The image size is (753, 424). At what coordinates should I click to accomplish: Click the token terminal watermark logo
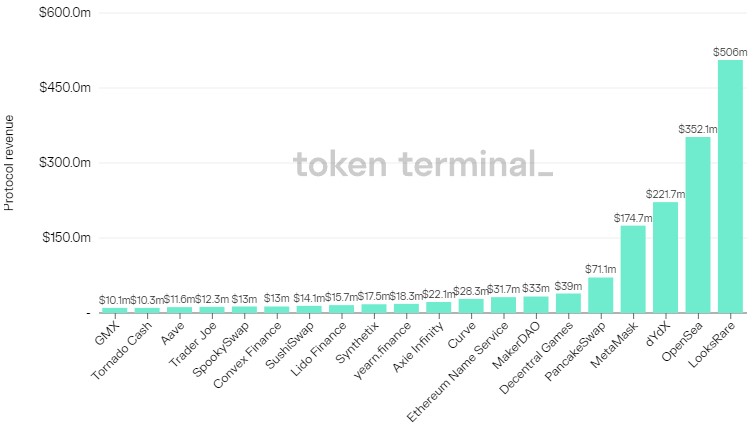tap(422, 164)
